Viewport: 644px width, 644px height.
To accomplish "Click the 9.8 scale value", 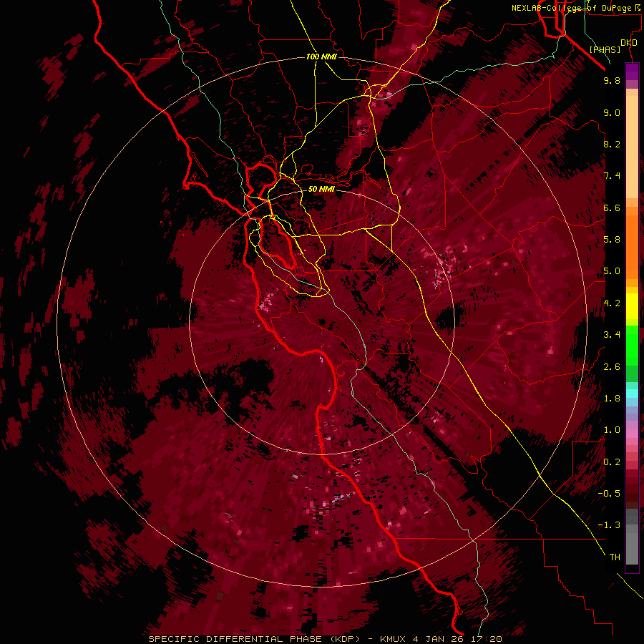I will (x=612, y=80).
